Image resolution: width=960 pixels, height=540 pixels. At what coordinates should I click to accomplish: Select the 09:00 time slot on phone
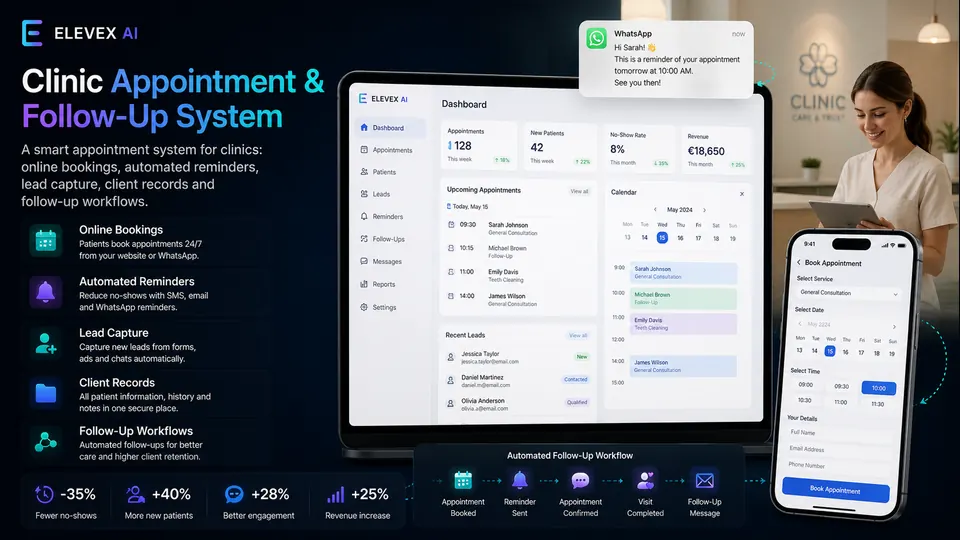click(806, 385)
